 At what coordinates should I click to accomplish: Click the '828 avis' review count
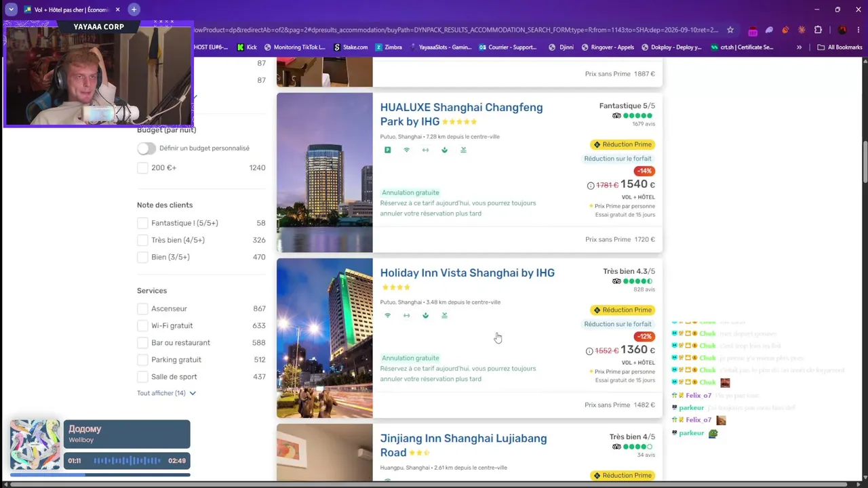coord(644,289)
